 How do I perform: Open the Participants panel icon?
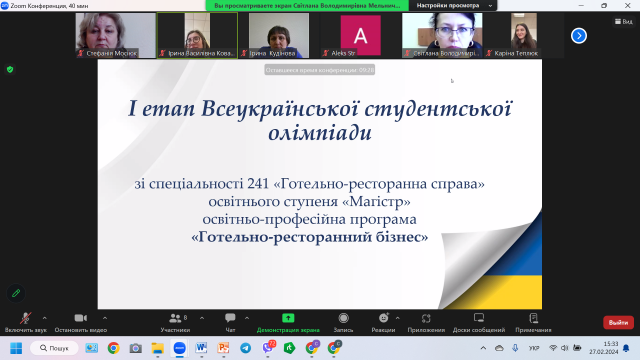[175, 318]
